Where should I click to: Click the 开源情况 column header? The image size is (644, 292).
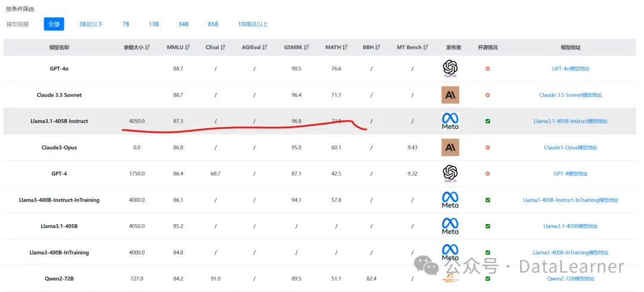pyautogui.click(x=488, y=48)
